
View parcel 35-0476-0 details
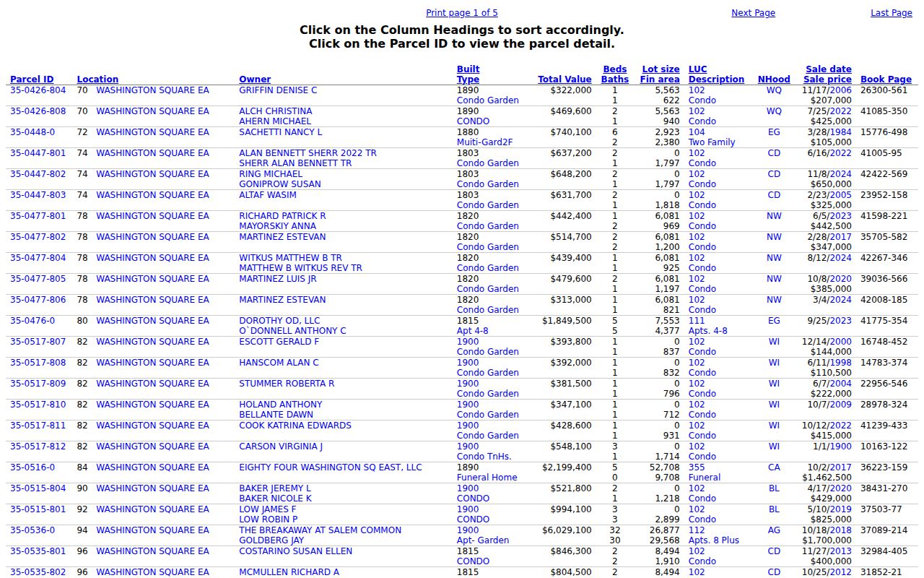pos(32,321)
